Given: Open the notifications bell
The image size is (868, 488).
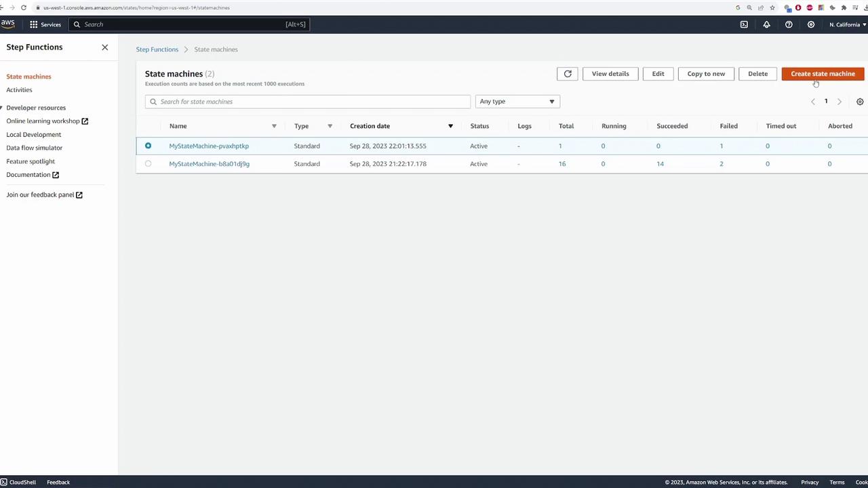Looking at the screenshot, I should click(766, 24).
